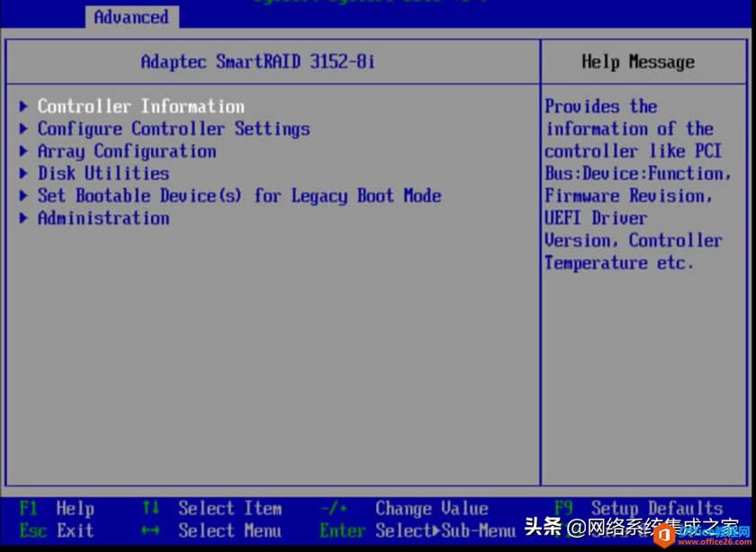Click 'Temperature etc.' help text line
The width and height of the screenshot is (756, 552).
pyautogui.click(x=619, y=263)
